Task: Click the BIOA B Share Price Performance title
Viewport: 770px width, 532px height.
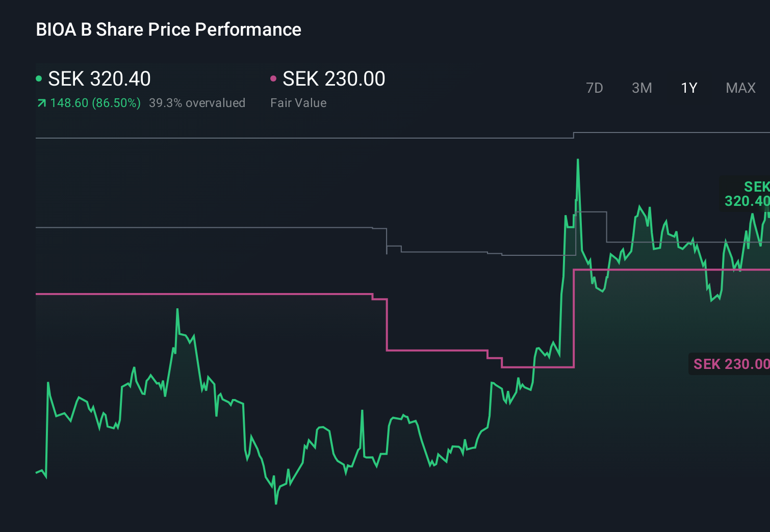Action: [x=168, y=30]
